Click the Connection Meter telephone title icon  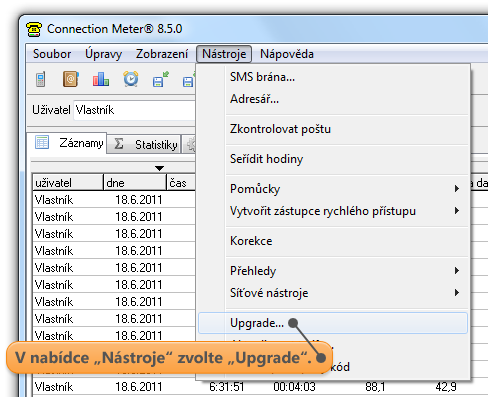point(34,29)
